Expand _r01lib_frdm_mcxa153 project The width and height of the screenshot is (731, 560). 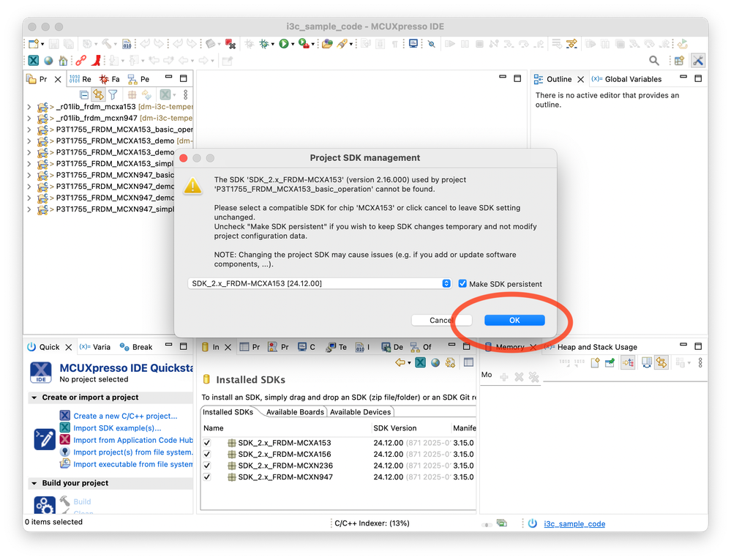[x=29, y=107]
